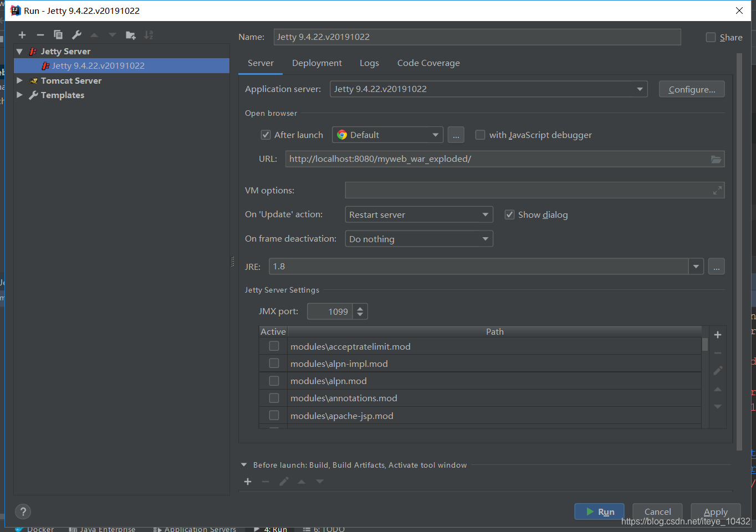Expand the Tomcat Server tree node
Screen dimensions: 756x532
tap(19, 80)
